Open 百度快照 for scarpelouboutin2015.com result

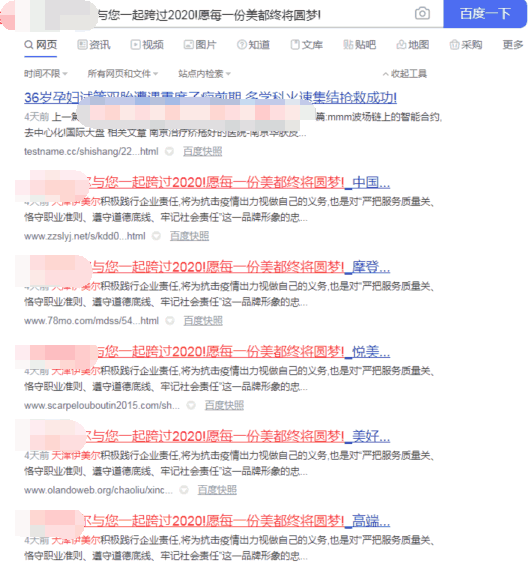[224, 405]
